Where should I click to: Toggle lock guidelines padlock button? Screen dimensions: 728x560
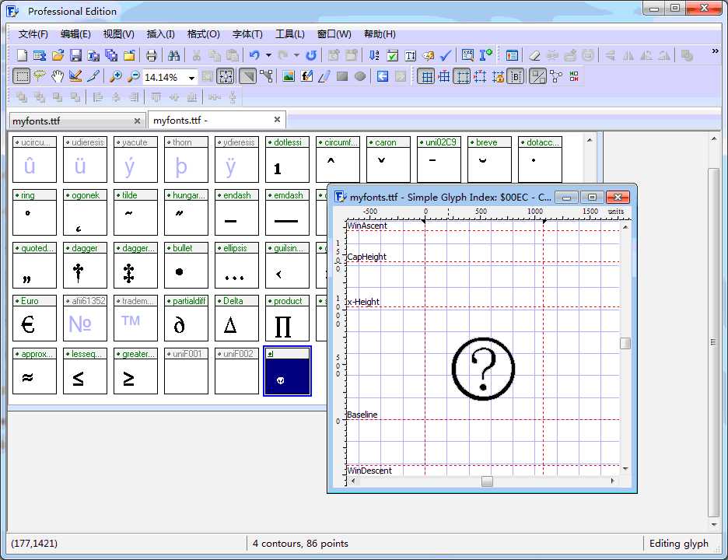499,77
